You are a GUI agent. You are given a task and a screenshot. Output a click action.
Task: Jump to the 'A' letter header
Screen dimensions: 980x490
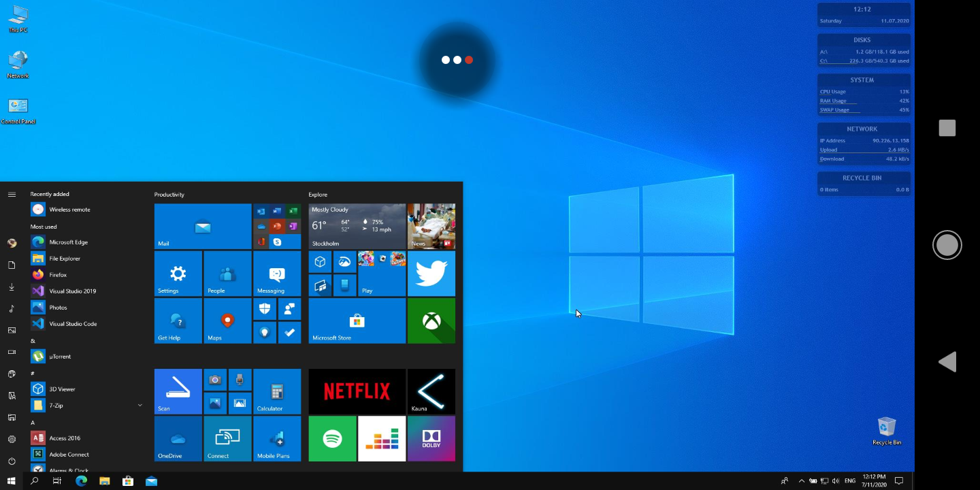[33, 422]
